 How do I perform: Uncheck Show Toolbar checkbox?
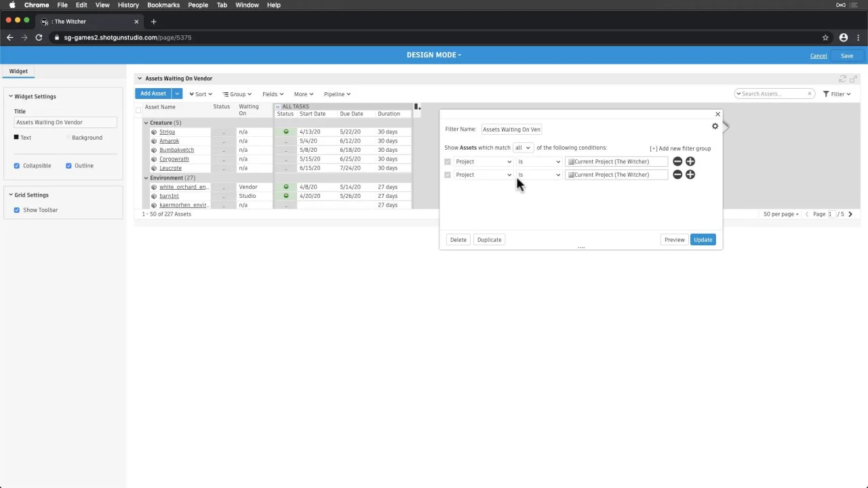(x=17, y=210)
